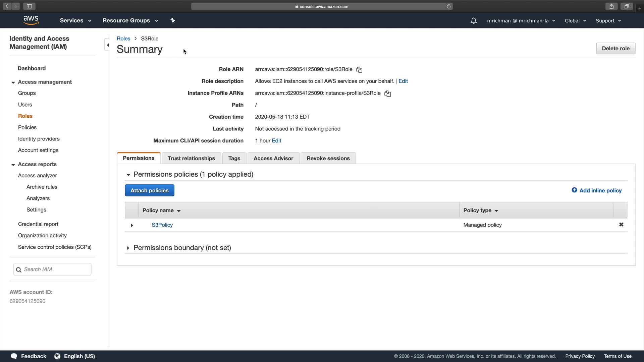Screen dimensions: 644x362
Task: Collapse the IAM sidebar with arrow
Action: click(108, 45)
